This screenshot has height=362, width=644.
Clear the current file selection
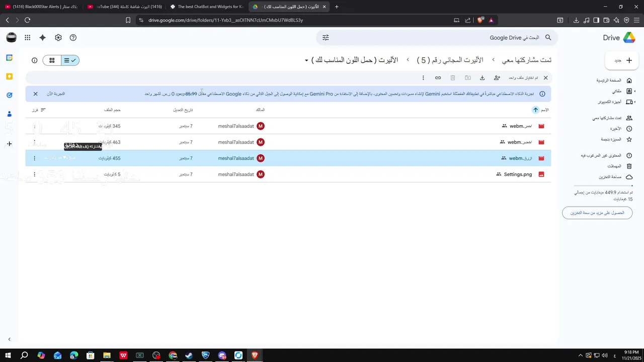pyautogui.click(x=545, y=78)
